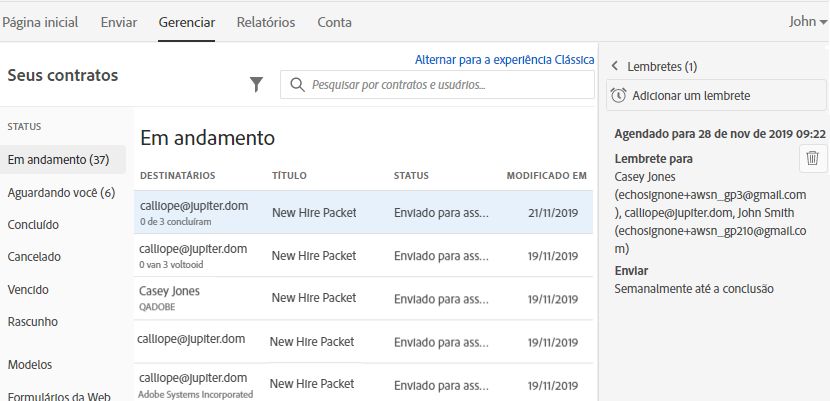Sort by MODIFICADO EM column header
Screen dimensions: 830x401
coord(547,176)
